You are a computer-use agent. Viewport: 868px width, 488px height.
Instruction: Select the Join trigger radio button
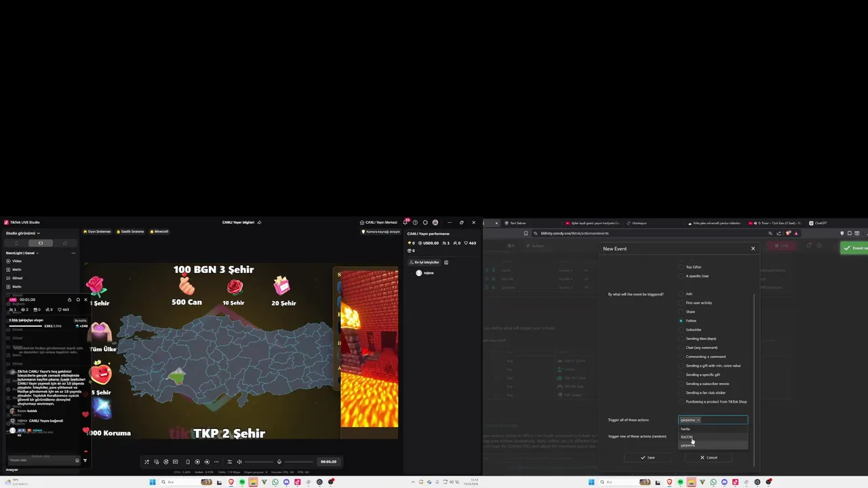pyautogui.click(x=682, y=294)
